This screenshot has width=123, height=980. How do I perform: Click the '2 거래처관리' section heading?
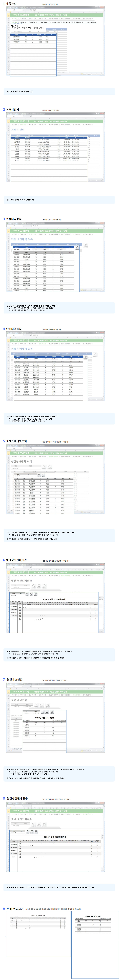(x=11, y=110)
